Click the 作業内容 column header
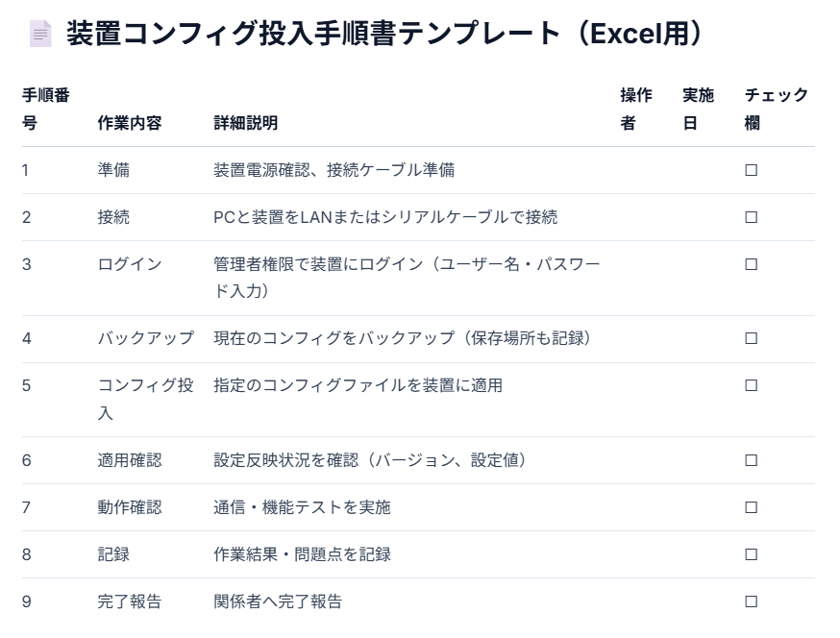The height and width of the screenshot is (638, 840). pyautogui.click(x=130, y=124)
